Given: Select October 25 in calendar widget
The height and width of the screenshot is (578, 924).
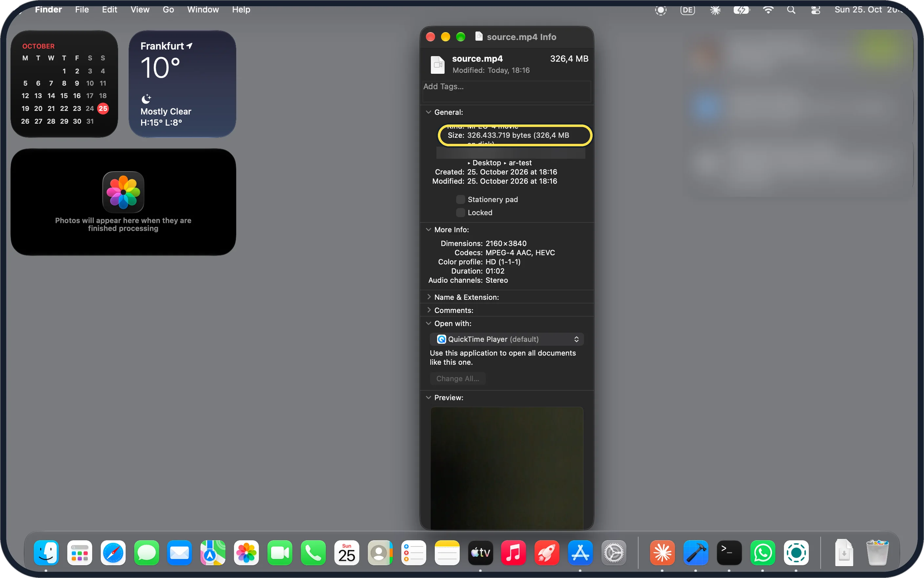Looking at the screenshot, I should (x=103, y=109).
